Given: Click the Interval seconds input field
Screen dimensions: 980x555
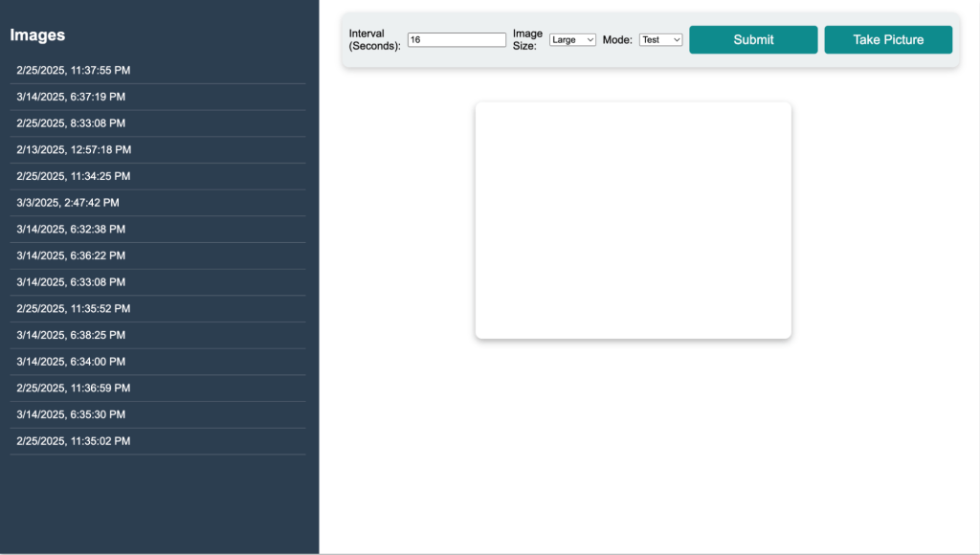Looking at the screenshot, I should pyautogui.click(x=457, y=40).
